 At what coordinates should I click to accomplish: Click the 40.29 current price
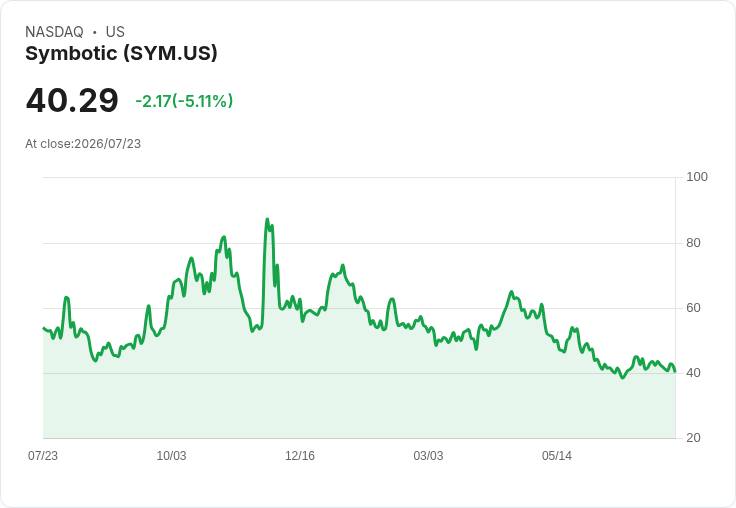[72, 100]
